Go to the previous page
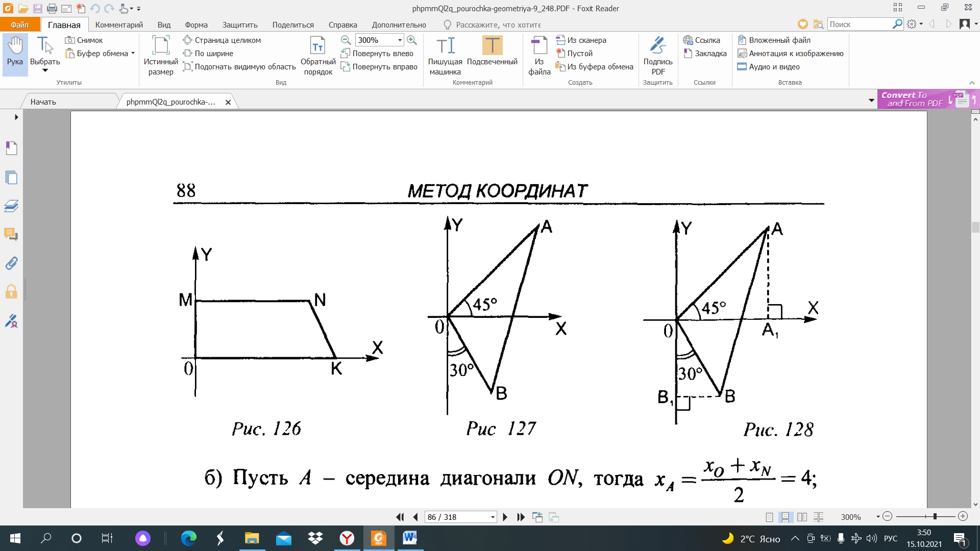The height and width of the screenshot is (551, 980). [415, 517]
